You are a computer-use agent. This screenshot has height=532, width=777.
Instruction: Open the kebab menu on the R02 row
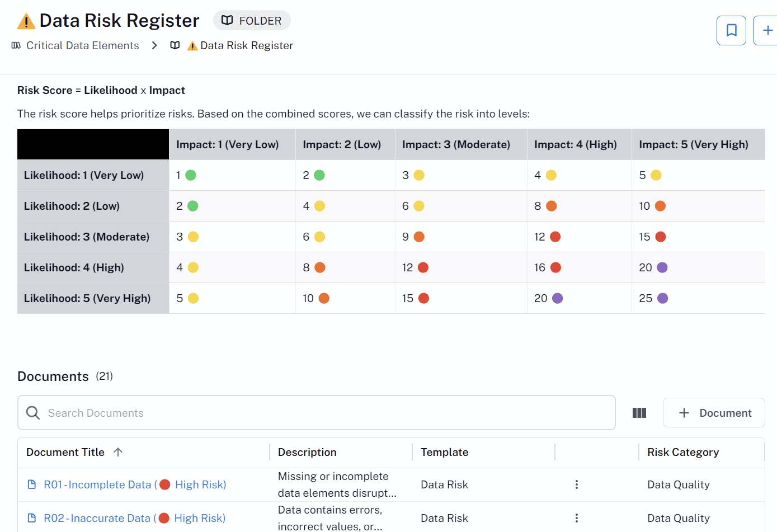(x=577, y=518)
